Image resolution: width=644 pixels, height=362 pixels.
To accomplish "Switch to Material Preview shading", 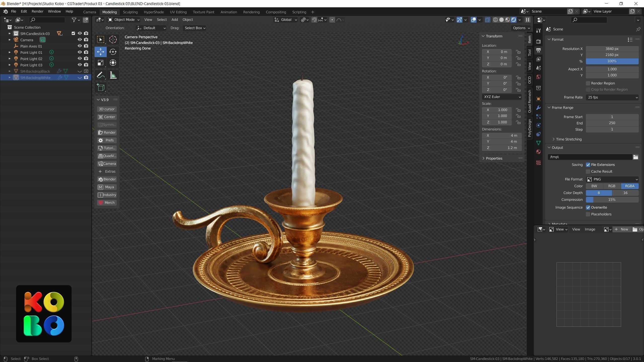I will point(507,20).
